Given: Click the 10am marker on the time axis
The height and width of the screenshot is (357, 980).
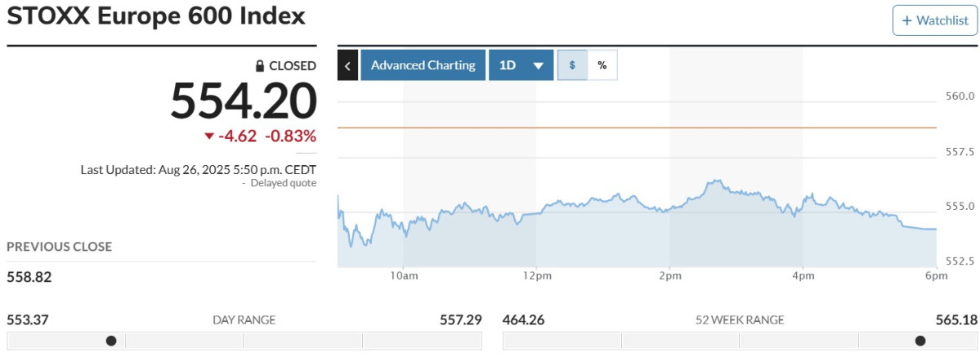Looking at the screenshot, I should pyautogui.click(x=405, y=277).
